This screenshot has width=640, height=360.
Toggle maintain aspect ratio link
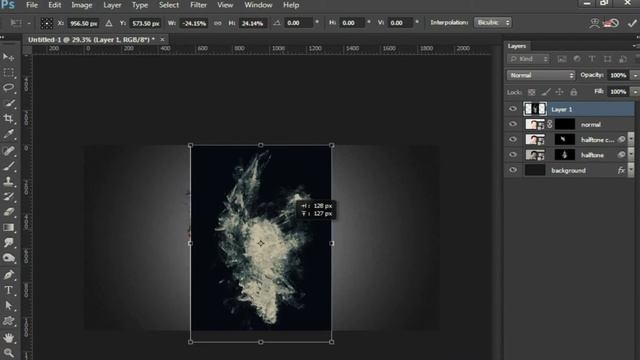click(x=218, y=23)
